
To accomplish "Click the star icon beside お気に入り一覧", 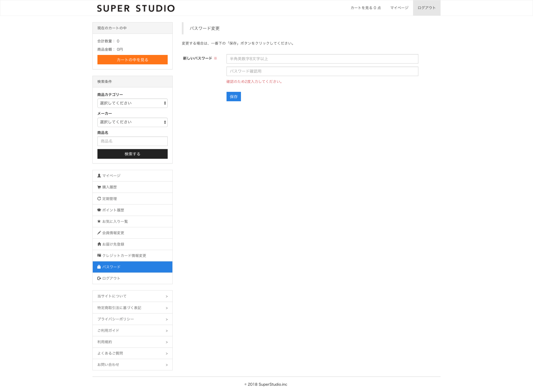I will click(x=99, y=221).
